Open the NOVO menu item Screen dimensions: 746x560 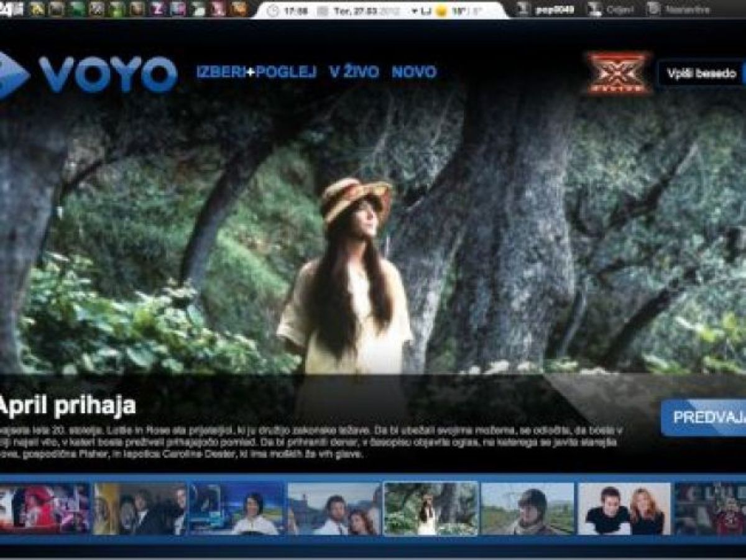pyautogui.click(x=413, y=72)
